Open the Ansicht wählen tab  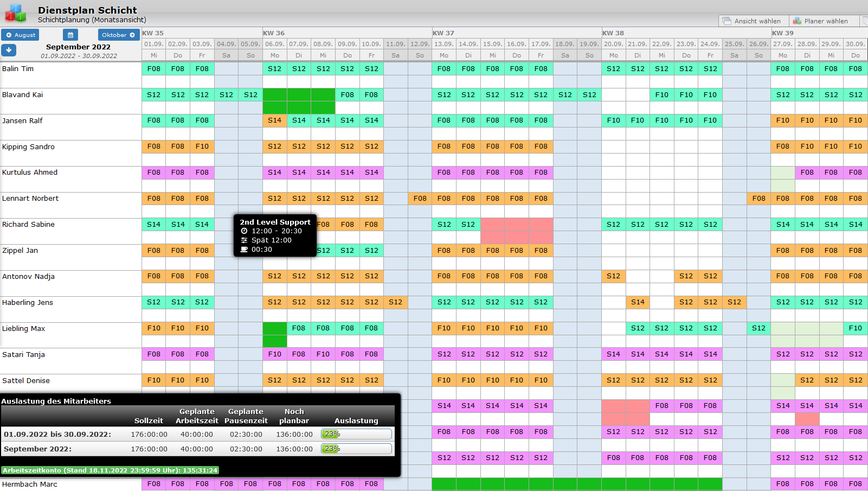pos(753,21)
